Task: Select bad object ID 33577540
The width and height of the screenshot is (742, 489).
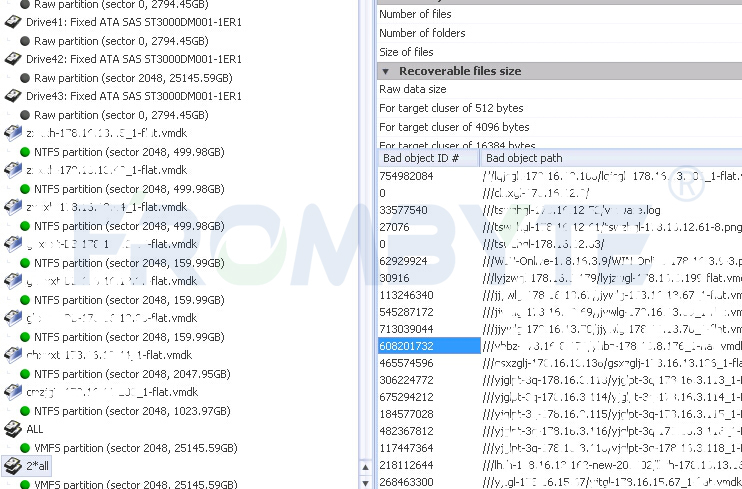Action: [403, 210]
